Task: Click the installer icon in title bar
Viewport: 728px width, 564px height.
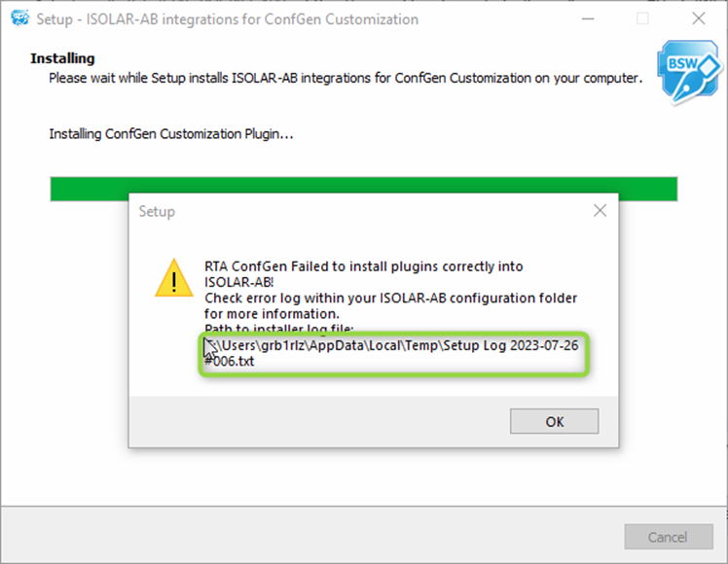Action: [x=20, y=19]
